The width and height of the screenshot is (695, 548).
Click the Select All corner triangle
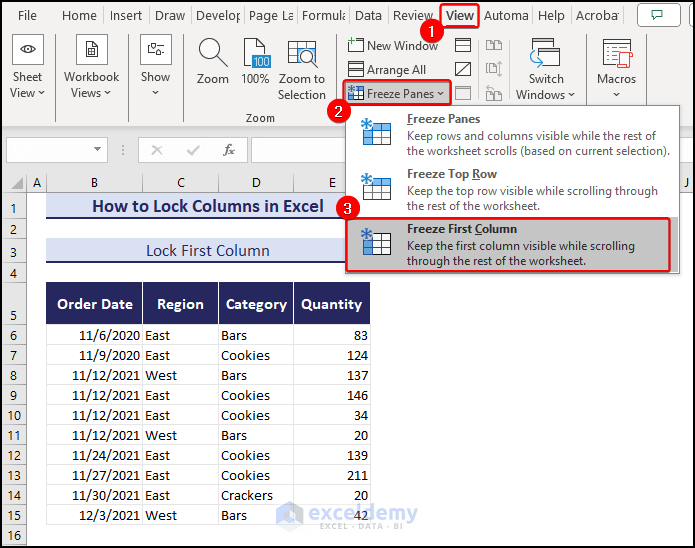pos(16,183)
